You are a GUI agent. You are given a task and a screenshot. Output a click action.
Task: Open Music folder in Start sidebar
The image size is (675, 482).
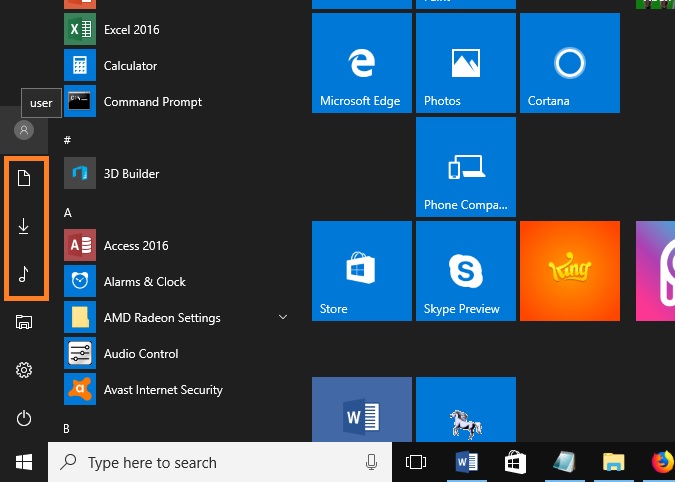pyautogui.click(x=24, y=274)
